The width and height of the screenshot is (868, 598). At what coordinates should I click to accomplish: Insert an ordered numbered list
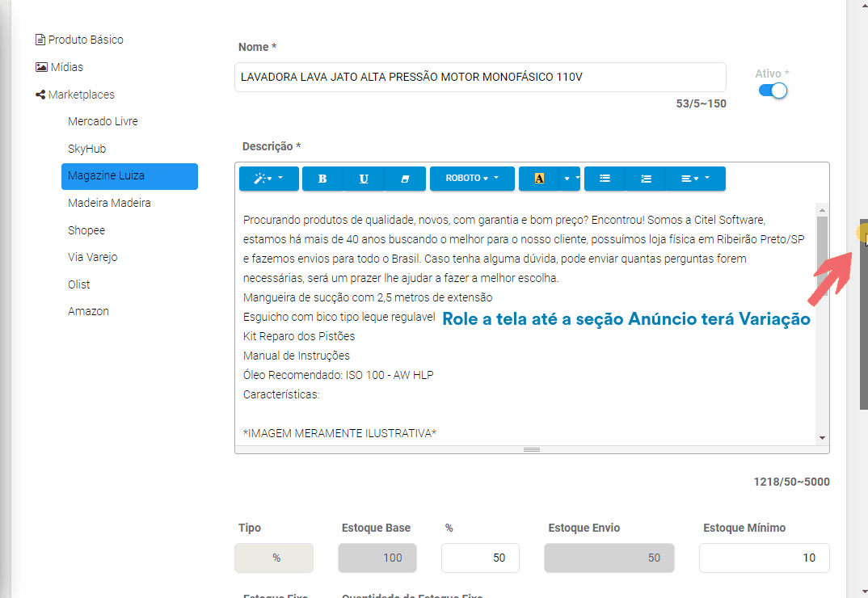click(x=646, y=179)
